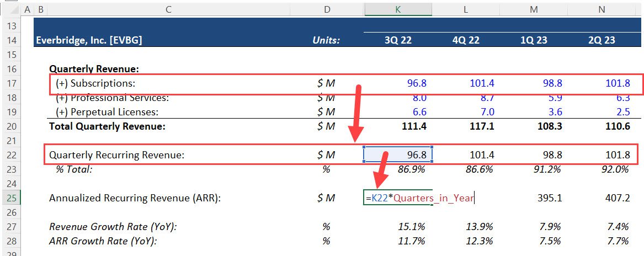Click selected cell K22 showing 96.8
The height and width of the screenshot is (256, 644).
(397, 155)
